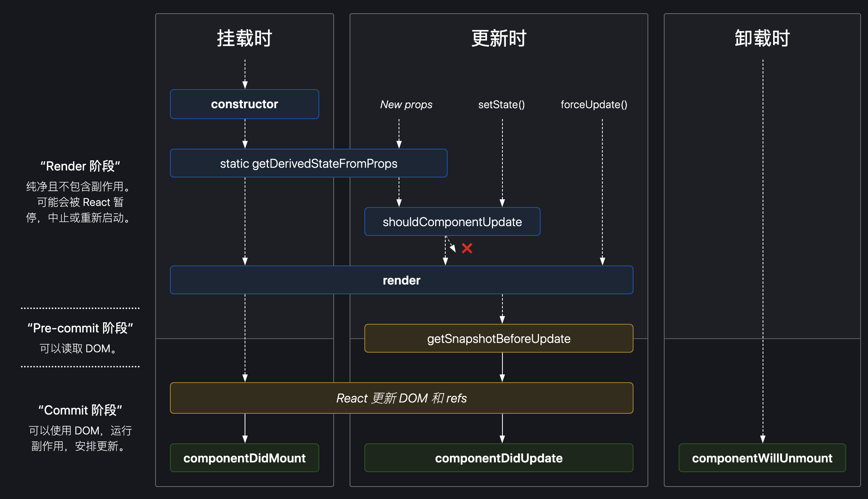
Task: Click the componentWillUnmount box
Action: 761,458
